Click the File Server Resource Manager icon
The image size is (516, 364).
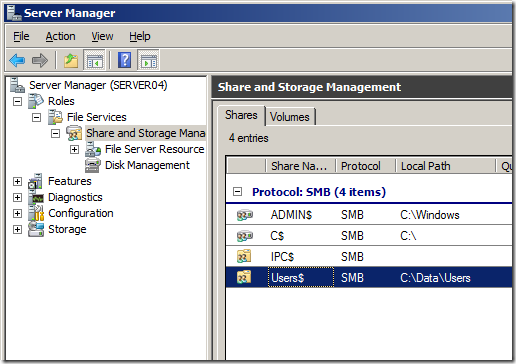click(93, 149)
